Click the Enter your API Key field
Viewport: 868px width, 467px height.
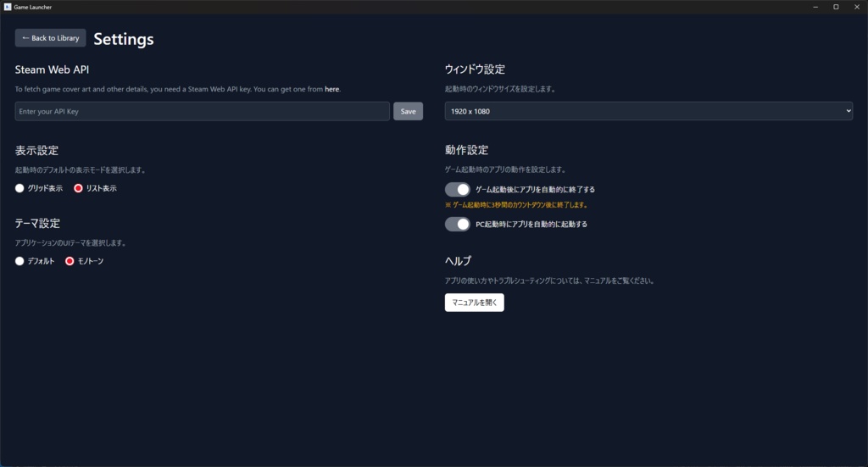[x=202, y=111]
